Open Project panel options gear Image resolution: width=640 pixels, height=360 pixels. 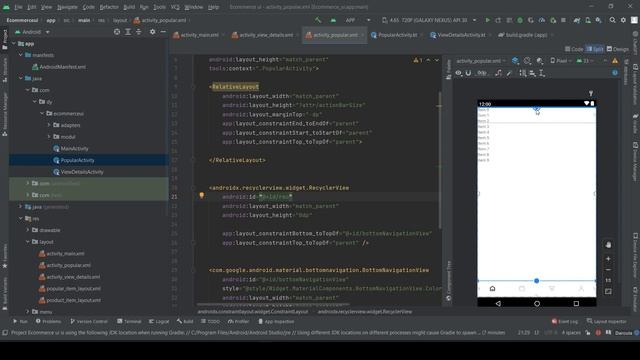152,32
